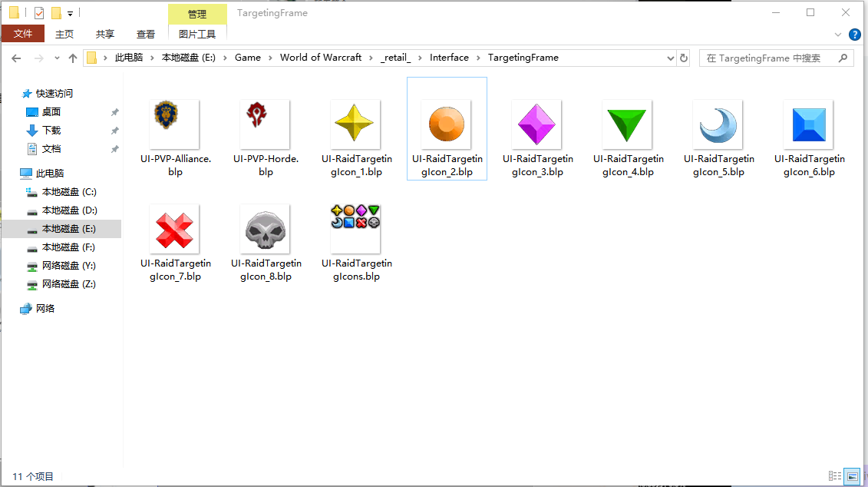Open the customize quick access toolbar dropdown
The width and height of the screenshot is (868, 487).
(x=70, y=13)
